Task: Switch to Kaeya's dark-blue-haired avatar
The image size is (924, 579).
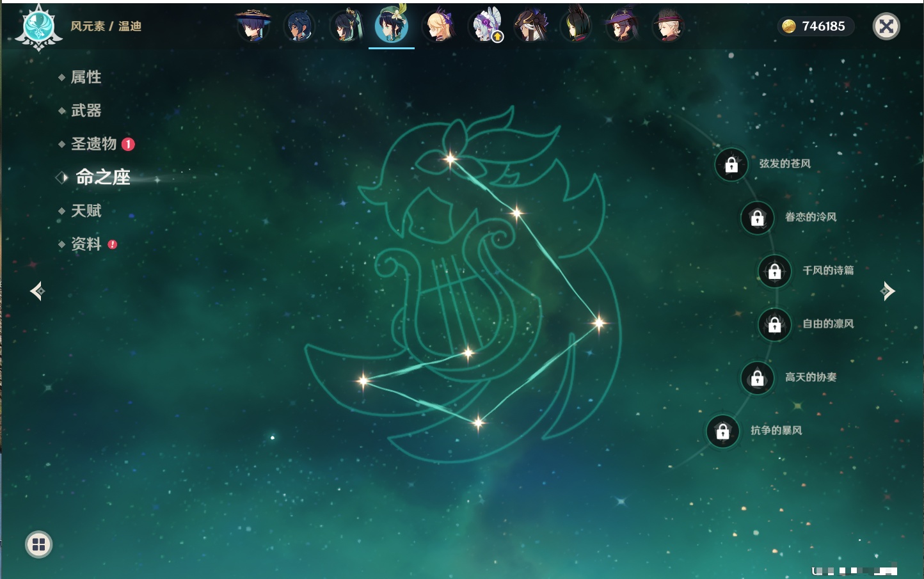Action: (299, 26)
